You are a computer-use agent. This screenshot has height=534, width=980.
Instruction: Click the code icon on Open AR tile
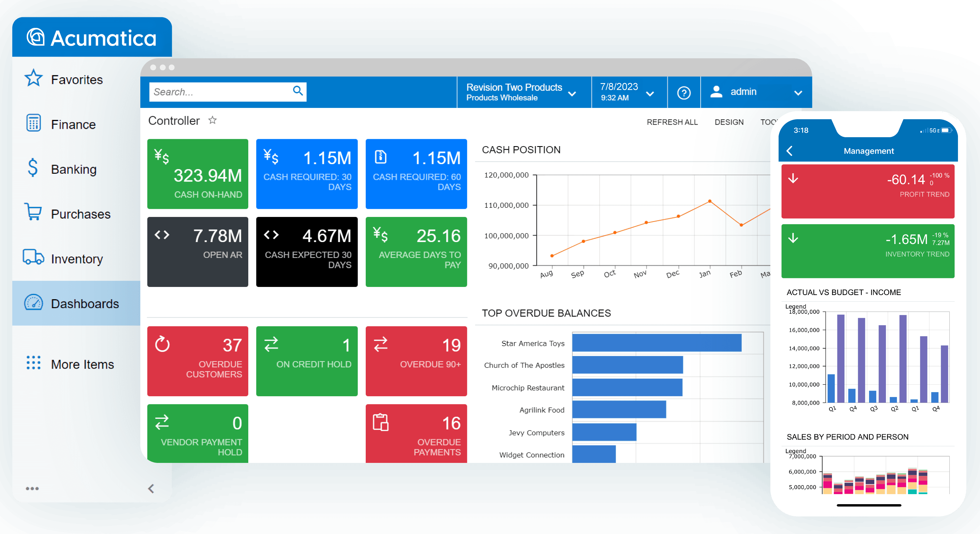[162, 235]
